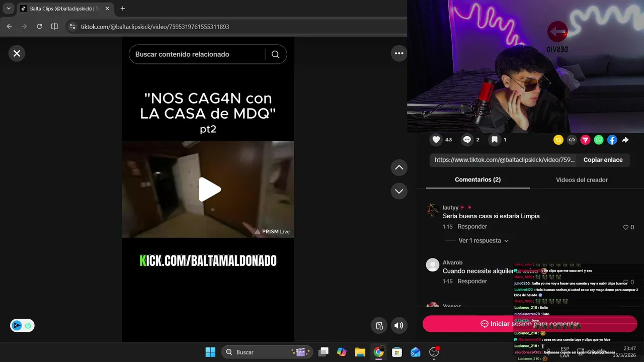Open OBS Studio from the taskbar
The image size is (644, 362).
tap(434, 352)
